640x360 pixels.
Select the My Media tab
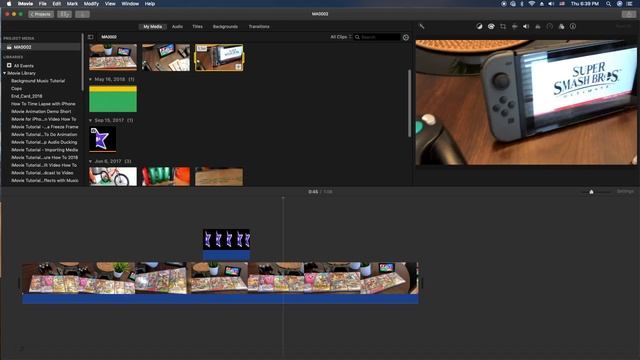(x=153, y=27)
